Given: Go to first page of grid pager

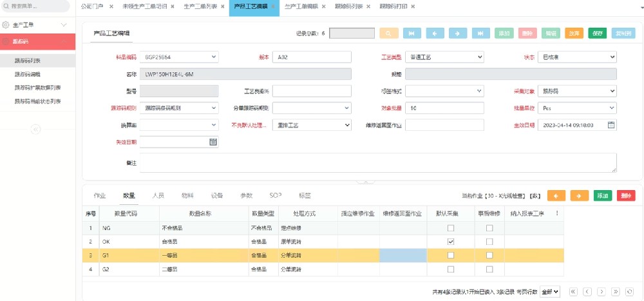Looking at the screenshot, I should pyautogui.click(x=573, y=291).
